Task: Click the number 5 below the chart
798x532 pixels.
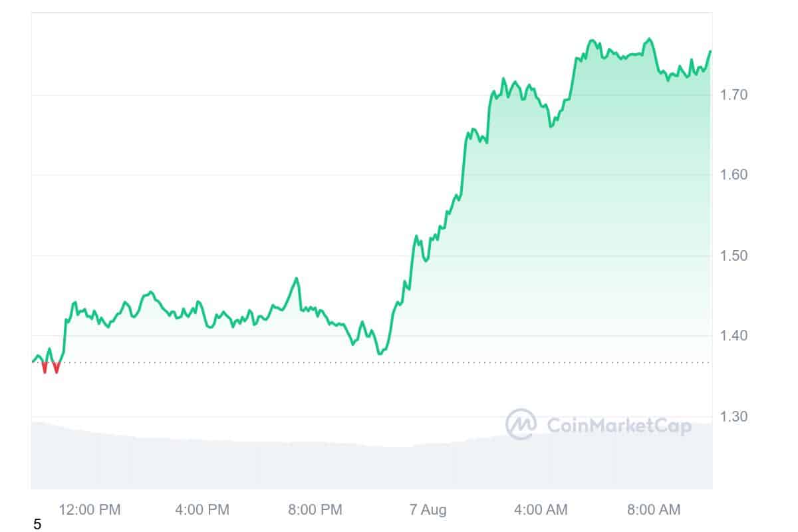Action: pyautogui.click(x=37, y=525)
